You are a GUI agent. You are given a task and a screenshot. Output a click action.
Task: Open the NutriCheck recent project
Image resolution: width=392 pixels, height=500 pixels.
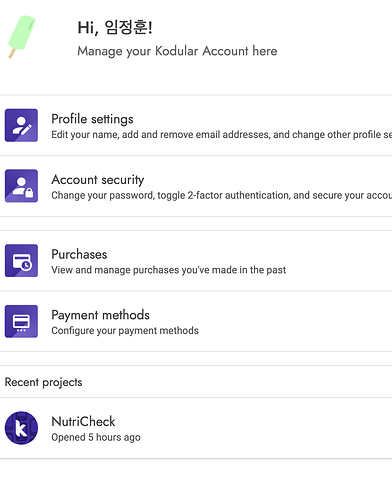(196, 428)
